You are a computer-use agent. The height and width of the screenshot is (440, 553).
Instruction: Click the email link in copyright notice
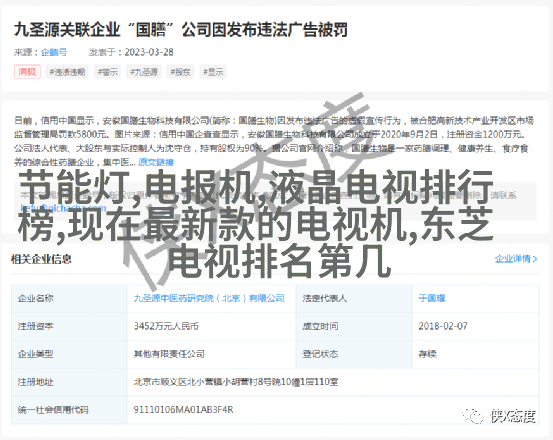click(63, 208)
